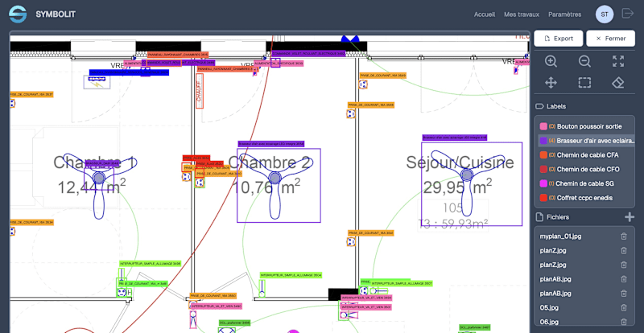Click the INTERRUPTEUR_SIMPLE_ALLUMAGE 3498 green tag

151,263
